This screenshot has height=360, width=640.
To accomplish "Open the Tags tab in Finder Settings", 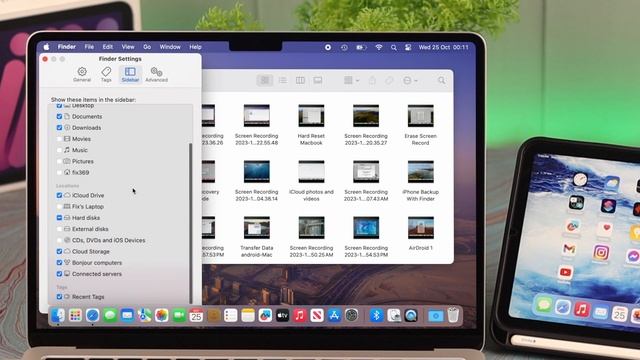I will coord(106,74).
